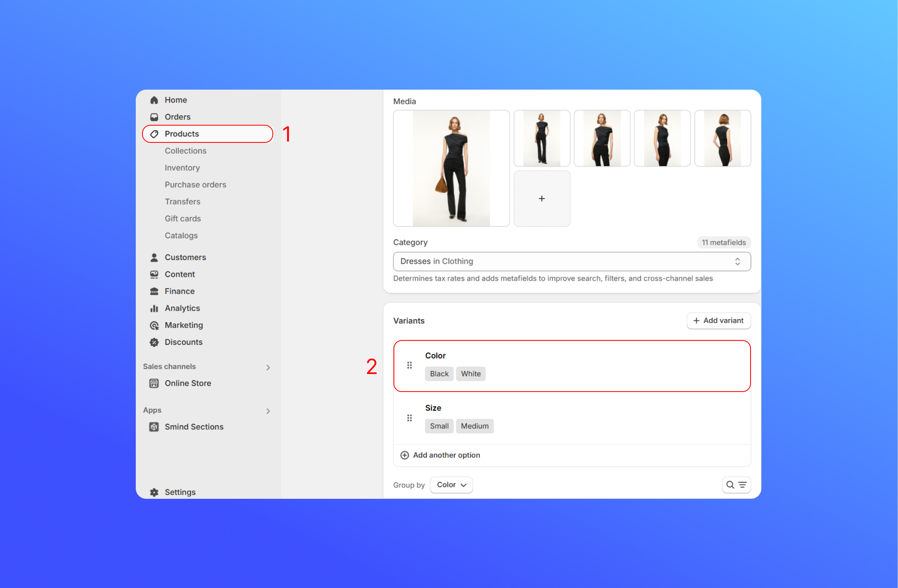
Task: Click the plus circle icon beside Add another option
Action: tap(404, 455)
